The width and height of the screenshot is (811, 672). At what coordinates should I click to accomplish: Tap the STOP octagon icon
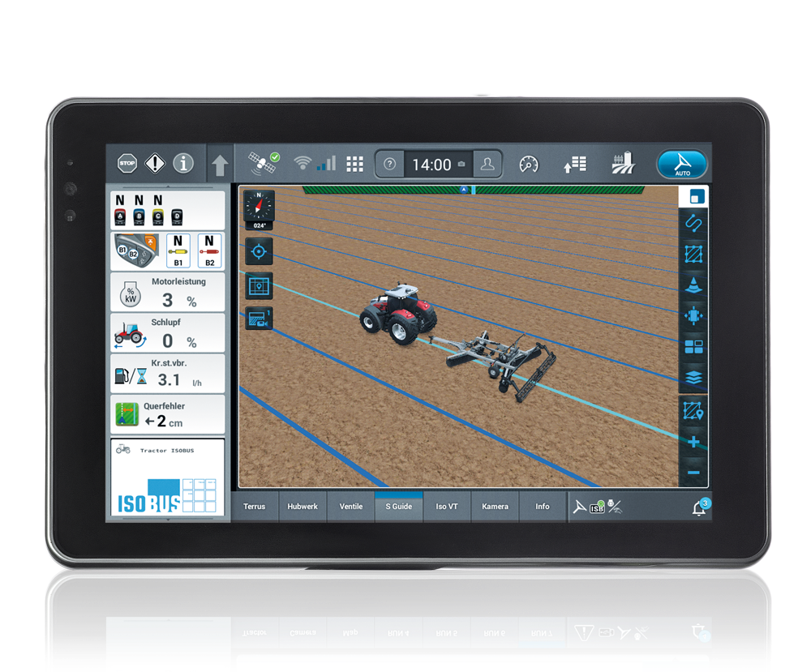(x=127, y=164)
